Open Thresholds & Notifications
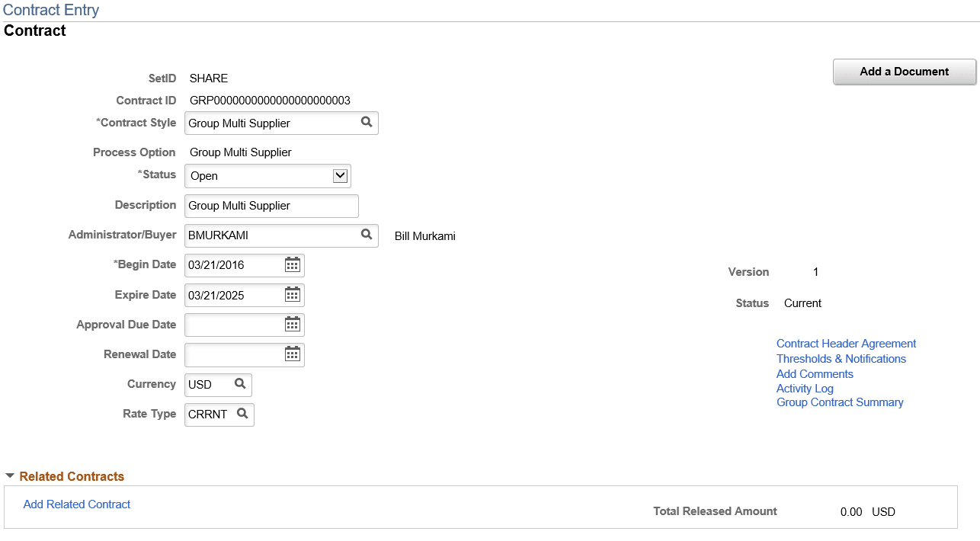This screenshot has width=980, height=541. [841, 358]
